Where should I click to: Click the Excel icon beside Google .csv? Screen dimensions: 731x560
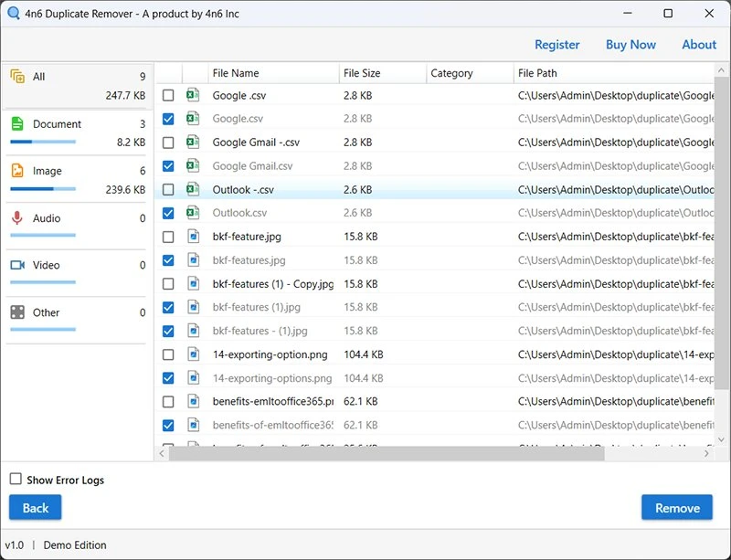point(193,95)
